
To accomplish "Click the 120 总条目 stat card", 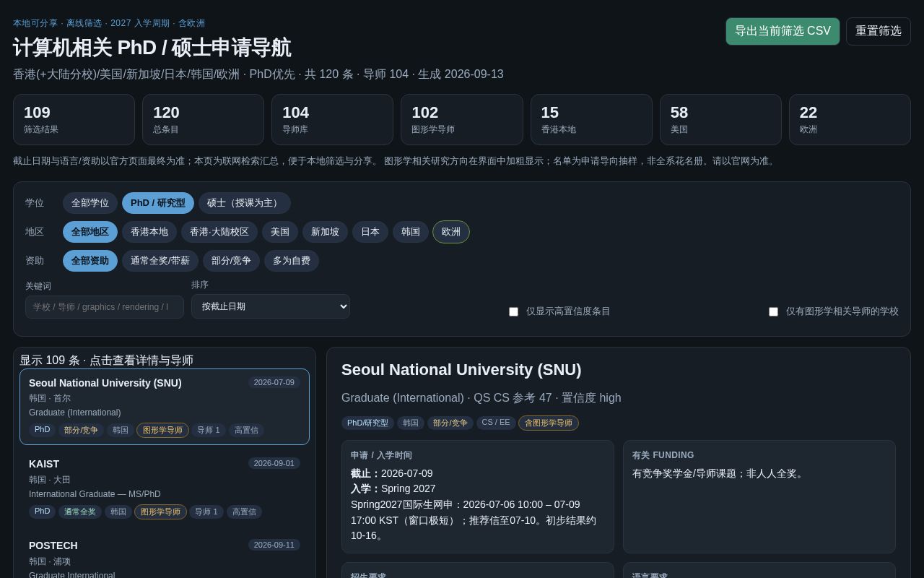I will [x=203, y=120].
